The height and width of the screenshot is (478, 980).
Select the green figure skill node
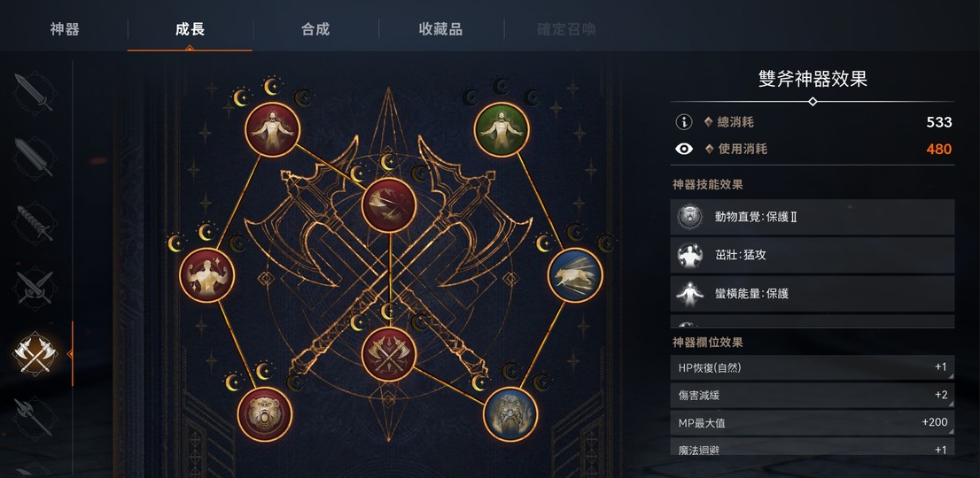pos(502,130)
